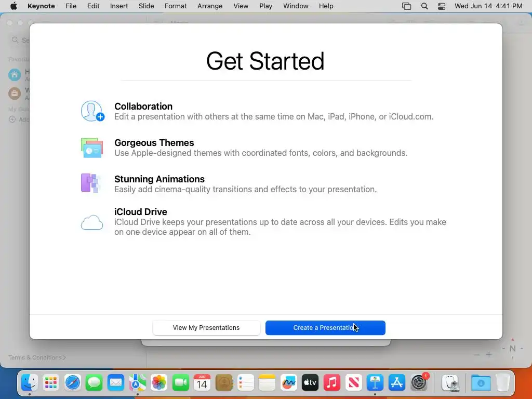Click the zoom out minus button in Maps
This screenshot has height=399, width=532.
[x=477, y=355]
